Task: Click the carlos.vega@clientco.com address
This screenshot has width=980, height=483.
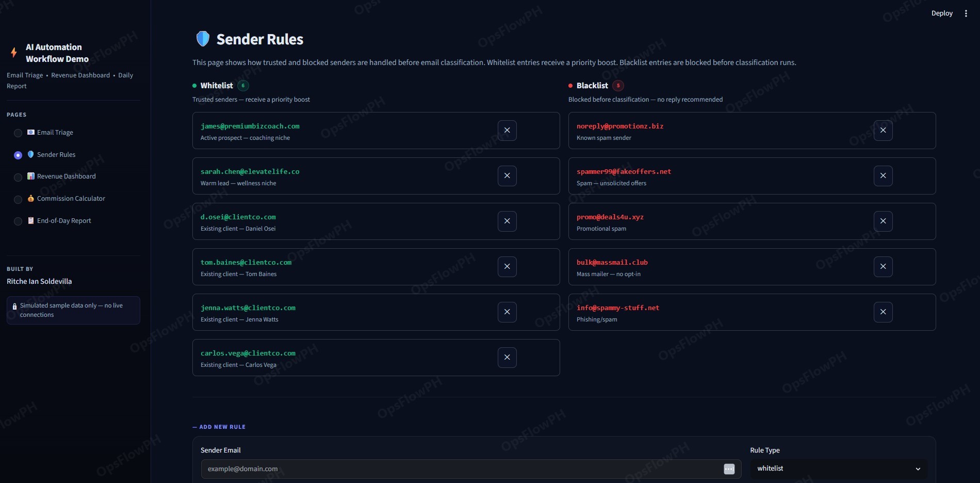Action: pyautogui.click(x=248, y=353)
